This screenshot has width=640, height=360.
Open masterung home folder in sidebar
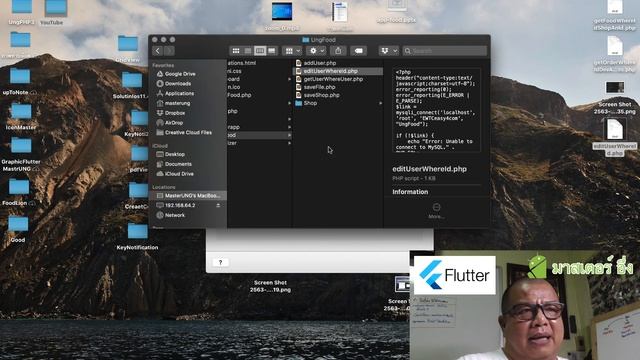click(x=178, y=103)
